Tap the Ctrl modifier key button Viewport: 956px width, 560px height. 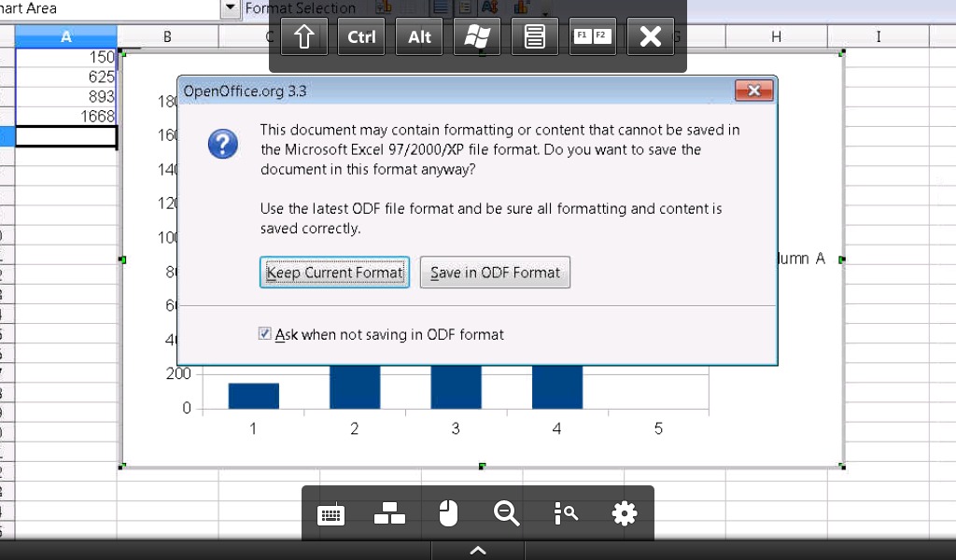(x=361, y=37)
